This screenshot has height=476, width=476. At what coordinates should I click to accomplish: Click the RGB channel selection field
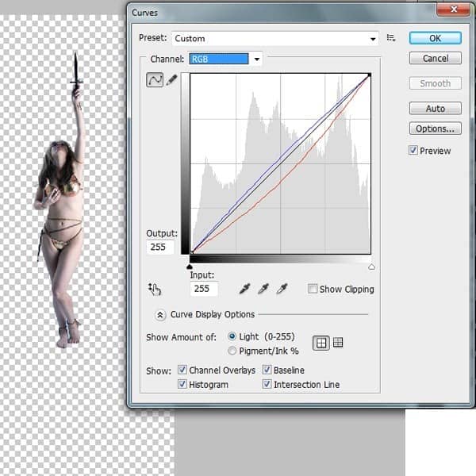tap(219, 59)
